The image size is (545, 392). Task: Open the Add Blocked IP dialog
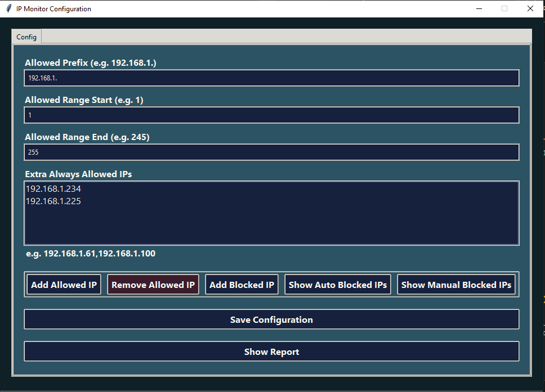click(x=242, y=285)
